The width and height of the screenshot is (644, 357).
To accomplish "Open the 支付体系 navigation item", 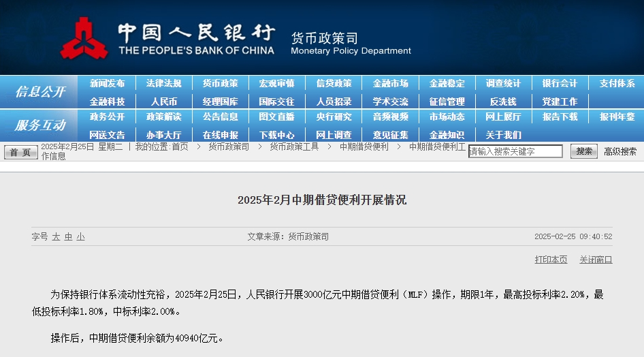I will coord(617,84).
